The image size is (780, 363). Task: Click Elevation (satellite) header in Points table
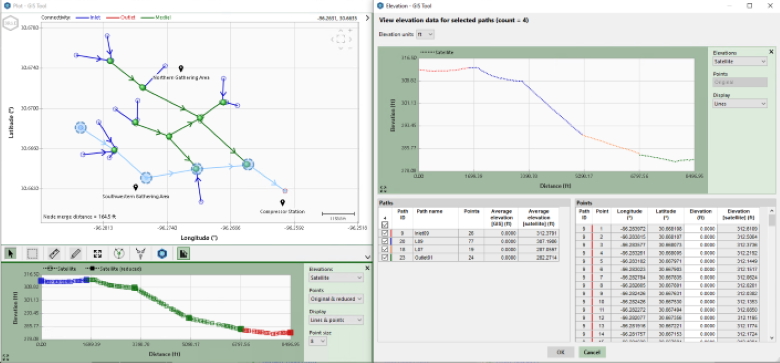[x=740, y=214]
